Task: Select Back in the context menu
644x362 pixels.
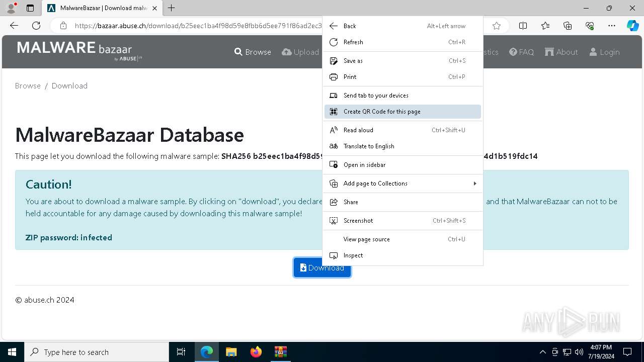Action: click(403, 26)
